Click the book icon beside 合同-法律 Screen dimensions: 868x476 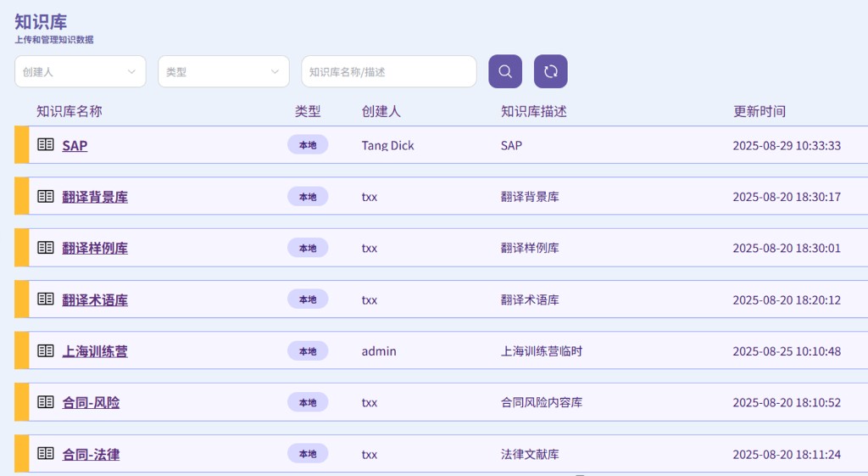[x=45, y=454]
